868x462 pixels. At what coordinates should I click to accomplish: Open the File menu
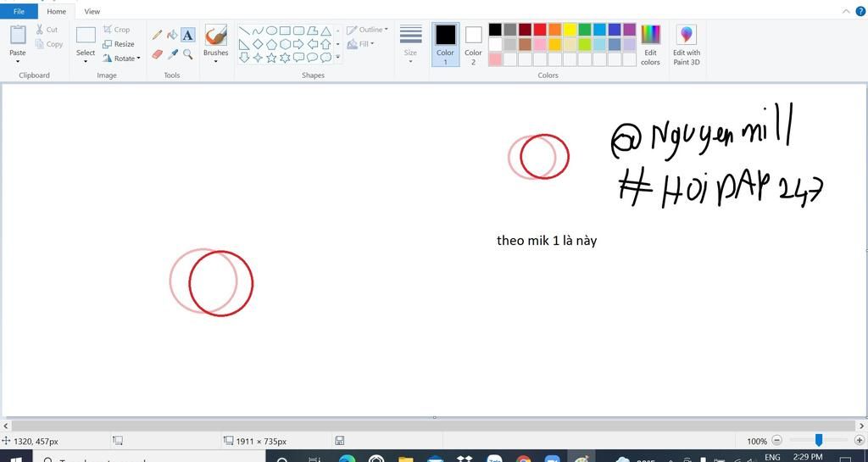coord(19,11)
